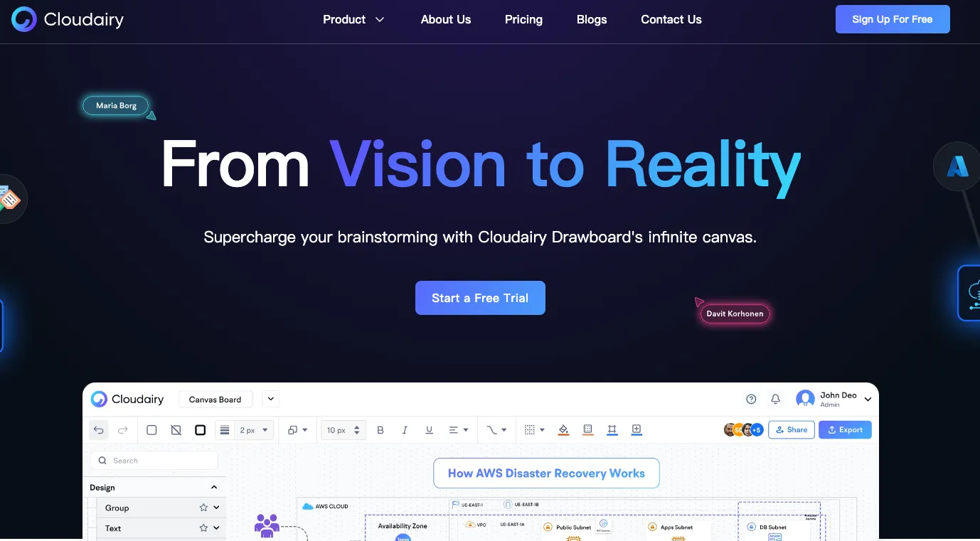The height and width of the screenshot is (541, 980).
Task: Select the How AWS Disaster Recovery Works title
Action: (546, 473)
